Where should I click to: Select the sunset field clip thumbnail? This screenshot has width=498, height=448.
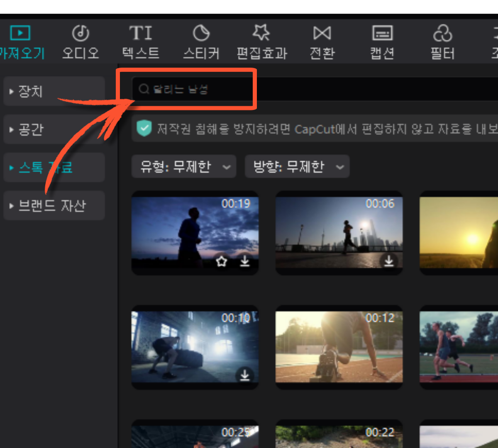tap(459, 233)
